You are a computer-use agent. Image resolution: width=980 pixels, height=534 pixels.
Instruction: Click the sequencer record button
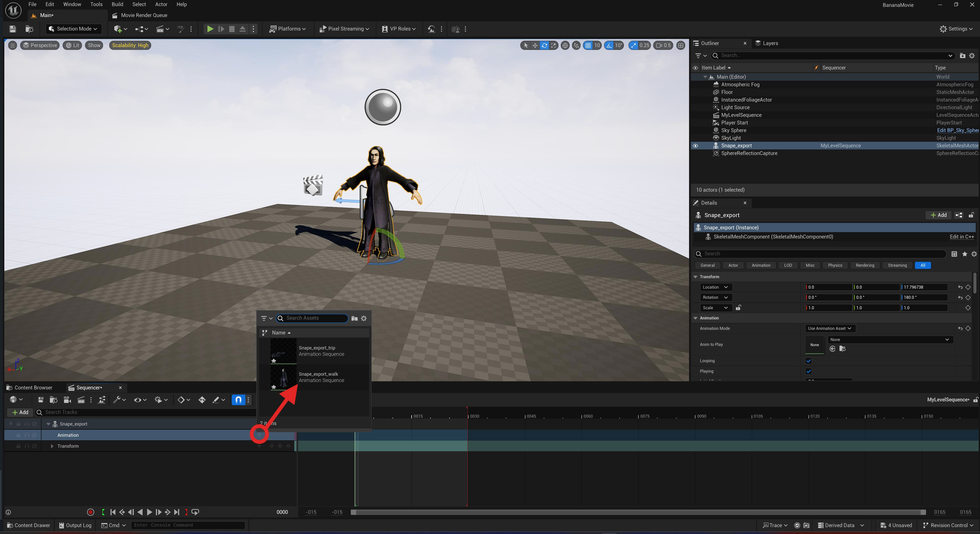[x=91, y=512]
